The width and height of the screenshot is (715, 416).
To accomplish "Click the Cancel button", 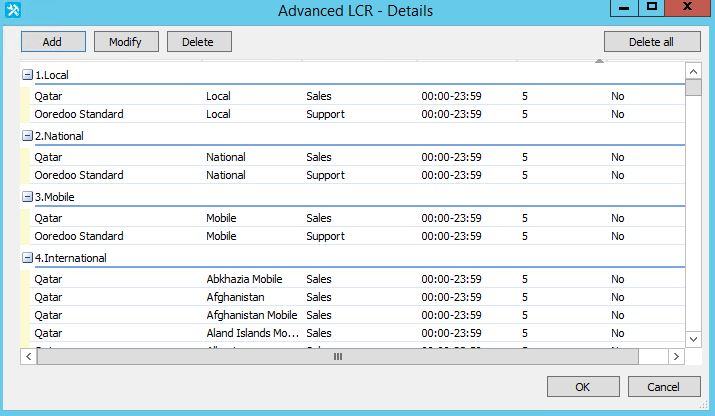I will [x=663, y=387].
